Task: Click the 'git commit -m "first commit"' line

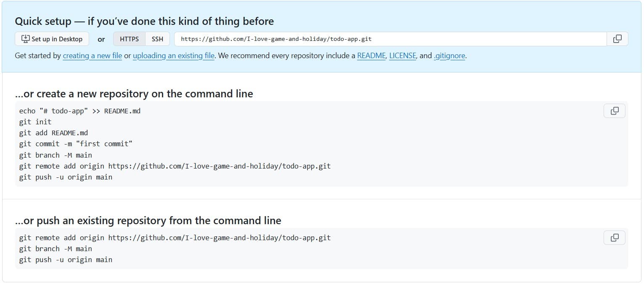Action: coord(76,144)
